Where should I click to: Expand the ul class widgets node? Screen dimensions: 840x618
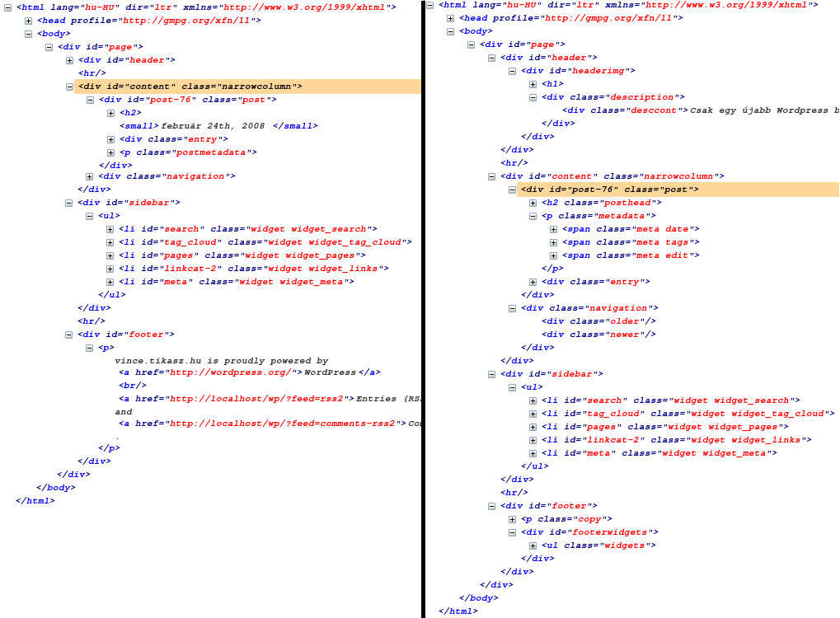point(533,545)
